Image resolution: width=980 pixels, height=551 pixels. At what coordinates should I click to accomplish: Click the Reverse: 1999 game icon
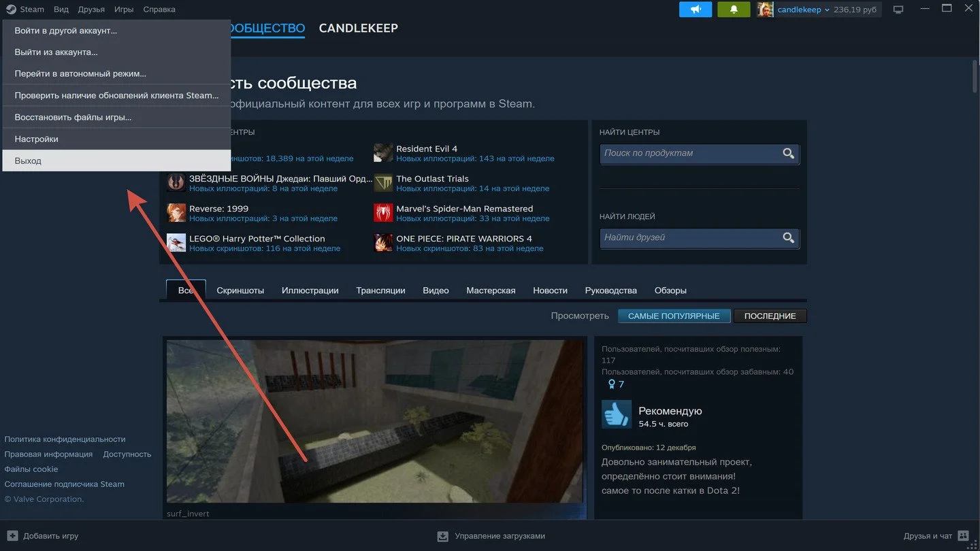point(176,213)
